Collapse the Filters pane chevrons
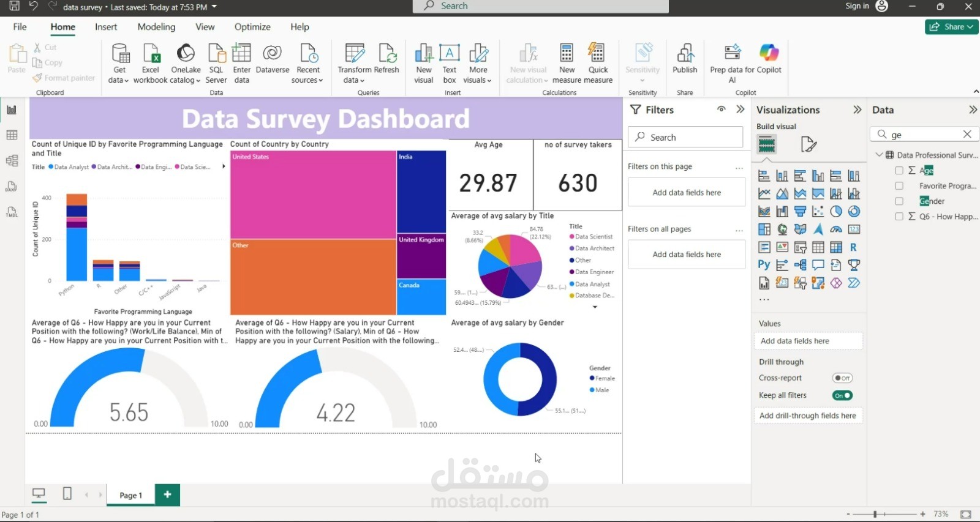Screen dimensions: 980x522 tap(741, 110)
